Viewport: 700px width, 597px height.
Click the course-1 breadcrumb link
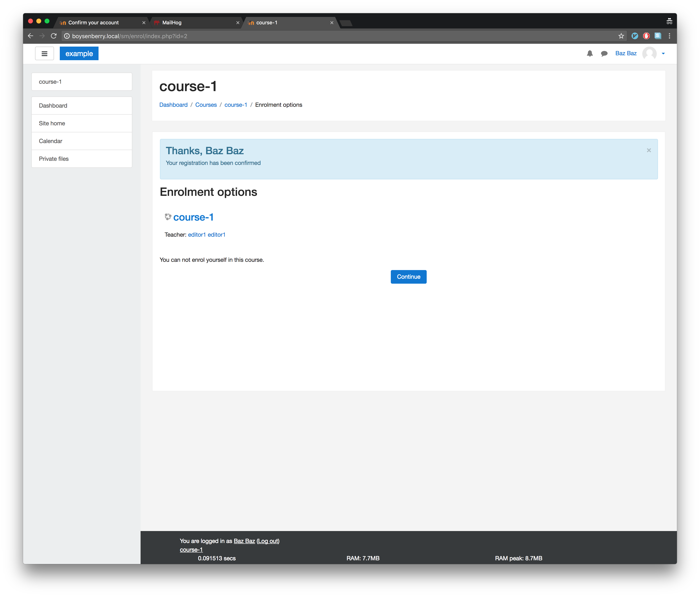click(x=236, y=105)
